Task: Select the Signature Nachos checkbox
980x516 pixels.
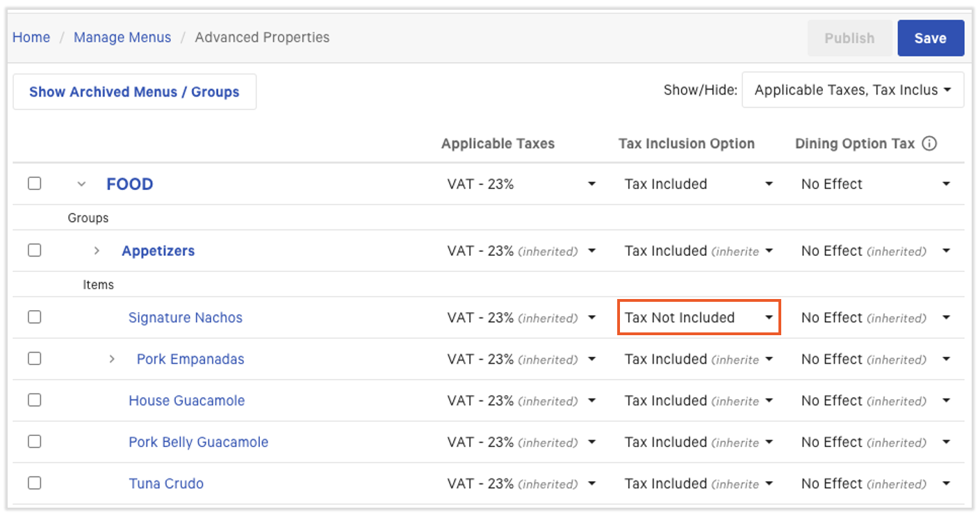Action: coord(35,317)
